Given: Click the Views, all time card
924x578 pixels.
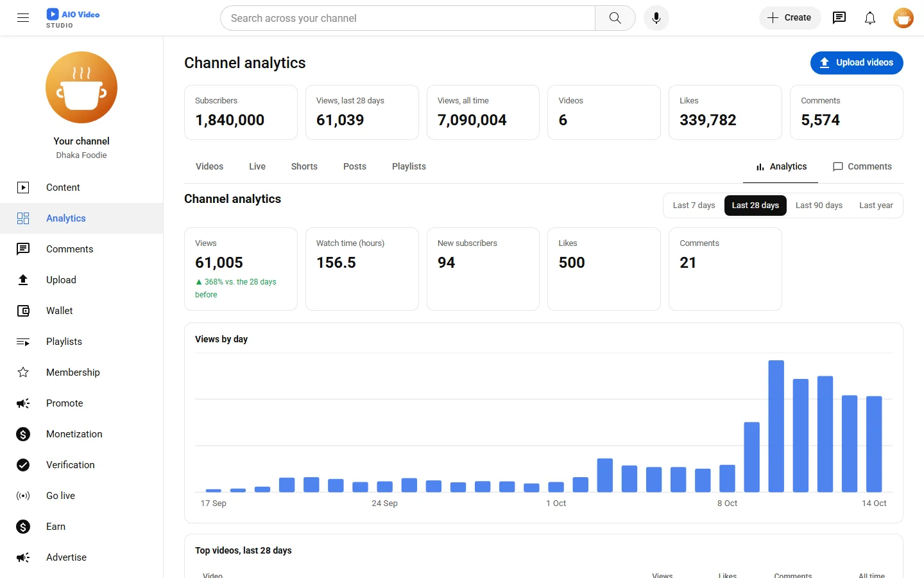Looking at the screenshot, I should click(483, 112).
